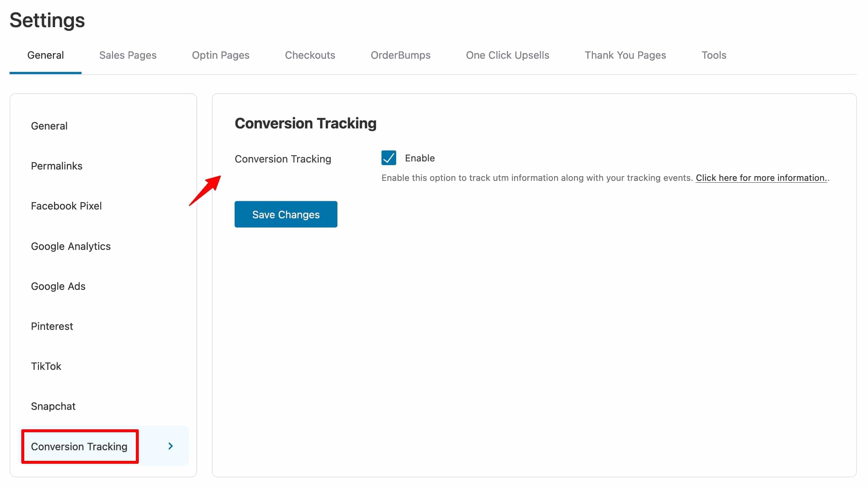Click the Save Changes button
868x488 pixels.
click(x=286, y=214)
